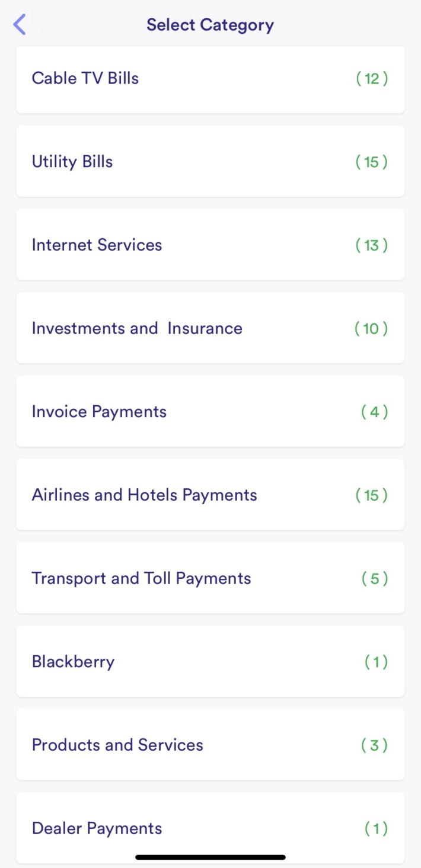This screenshot has height=868, width=421.
Task: Tap the Select Category header title
Action: (x=210, y=25)
